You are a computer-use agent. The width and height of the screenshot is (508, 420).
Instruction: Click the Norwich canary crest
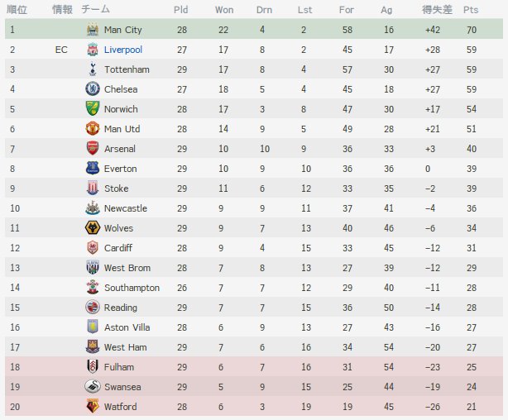tap(93, 109)
